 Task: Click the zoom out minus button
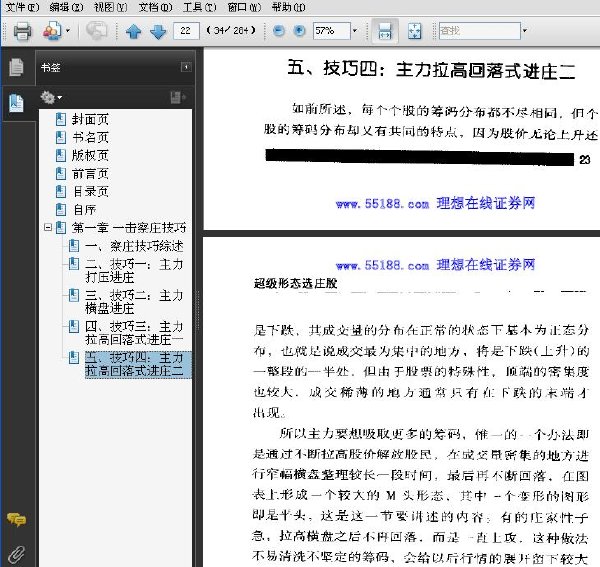point(279,31)
